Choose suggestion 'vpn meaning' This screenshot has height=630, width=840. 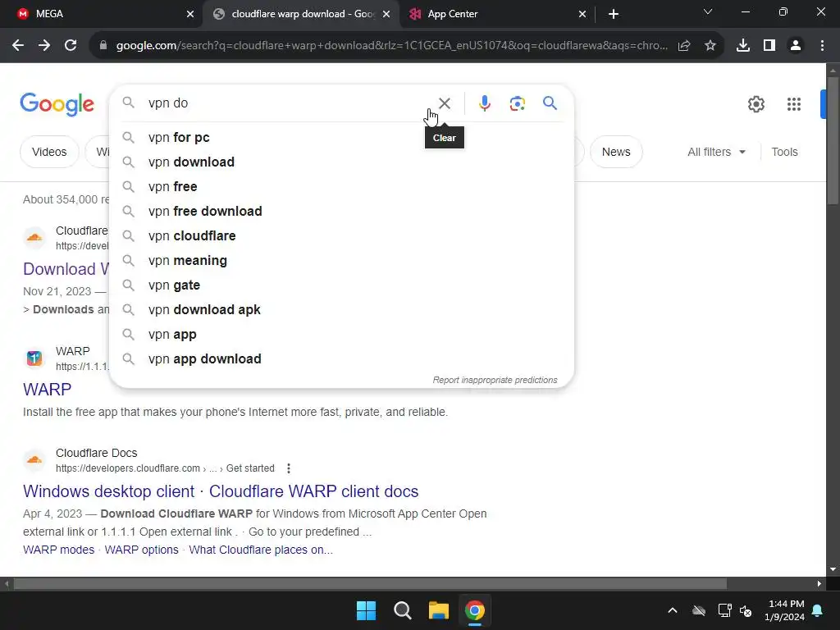point(342,261)
